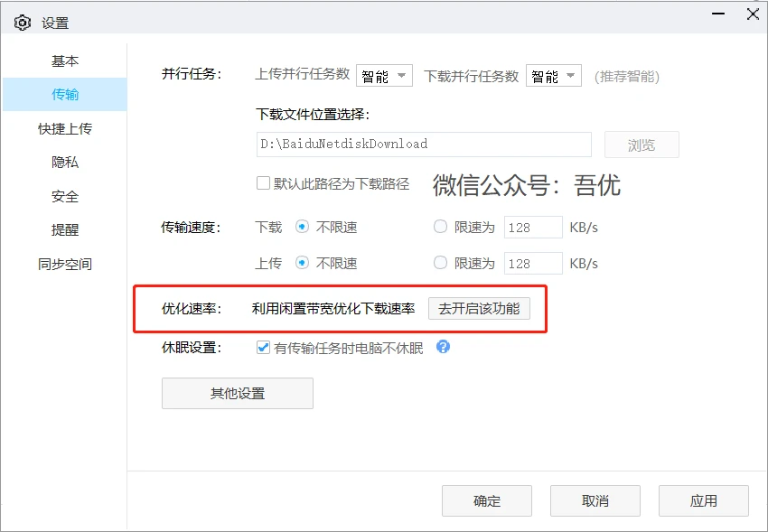Select 限速为 radio for 上传
Viewport: 768px width, 532px height.
pyautogui.click(x=440, y=263)
